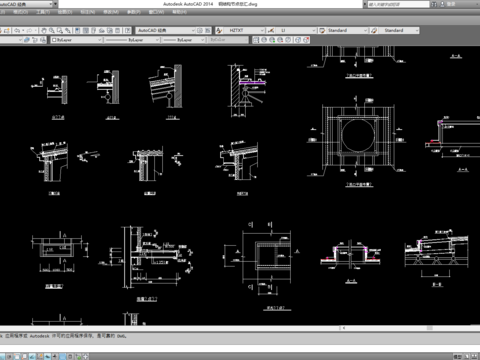This screenshot has width=480, height=360.
Task: Toggle the green Selection Cycling status bar icon
Action: pyautogui.click(x=78, y=356)
